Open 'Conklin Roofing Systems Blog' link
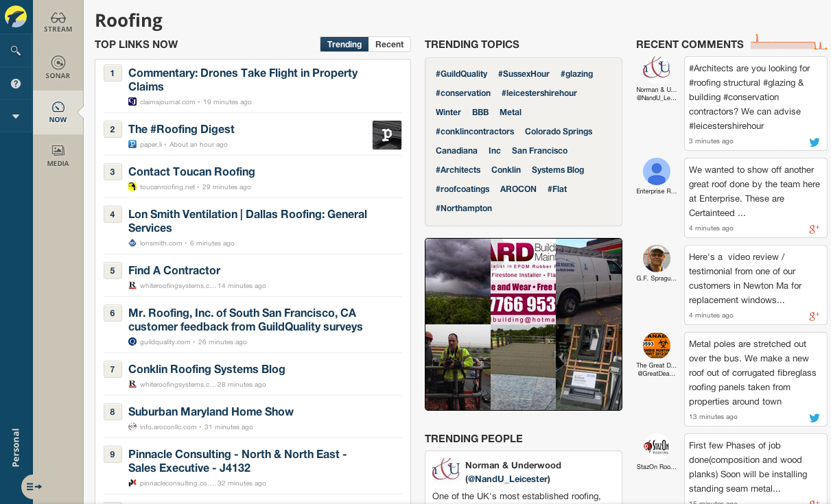The image size is (831, 504). (207, 369)
